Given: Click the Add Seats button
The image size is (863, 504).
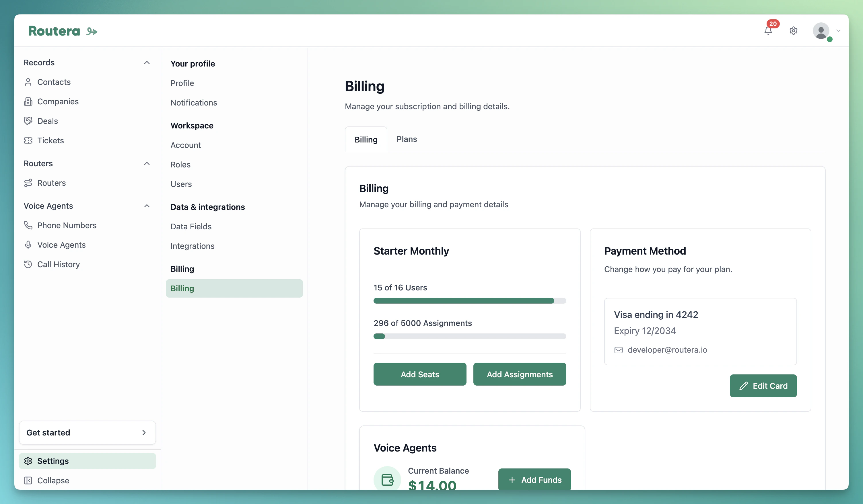Looking at the screenshot, I should click(x=420, y=374).
